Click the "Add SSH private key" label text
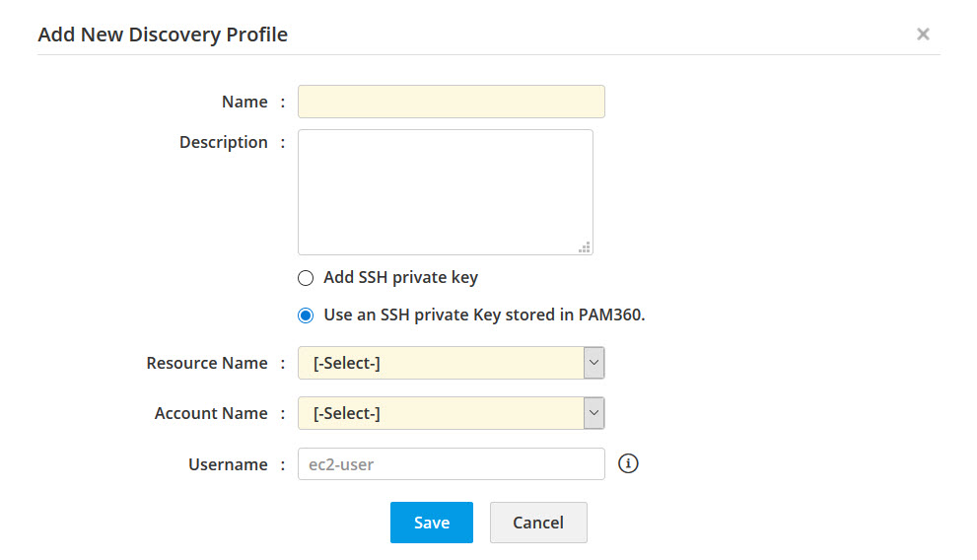977x560 pixels. click(400, 277)
